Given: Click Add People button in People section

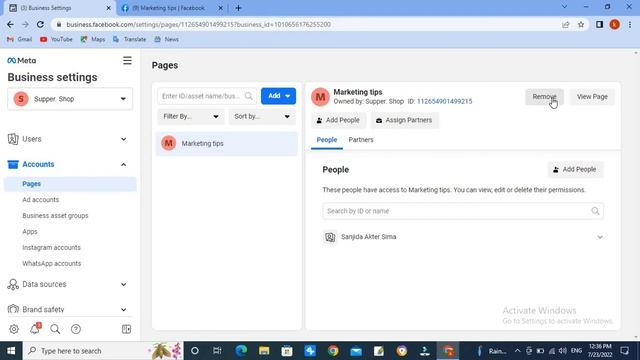Looking at the screenshot, I should coord(575,169).
